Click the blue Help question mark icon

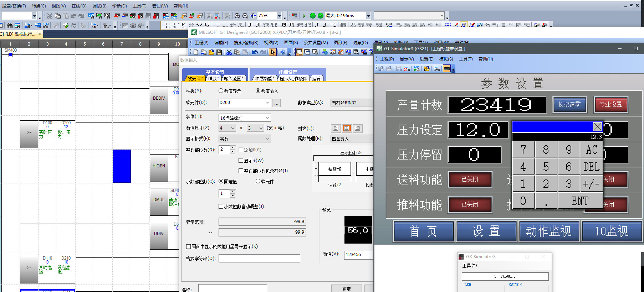pos(283,52)
